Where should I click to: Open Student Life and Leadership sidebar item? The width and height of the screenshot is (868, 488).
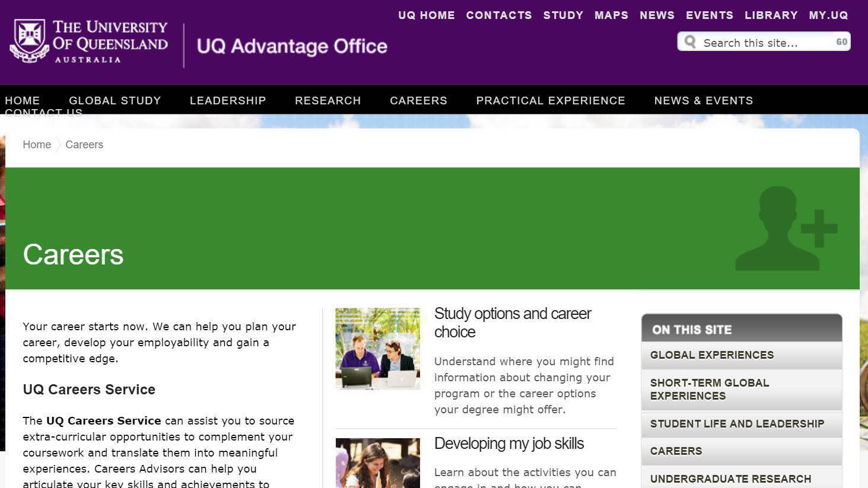tap(737, 423)
